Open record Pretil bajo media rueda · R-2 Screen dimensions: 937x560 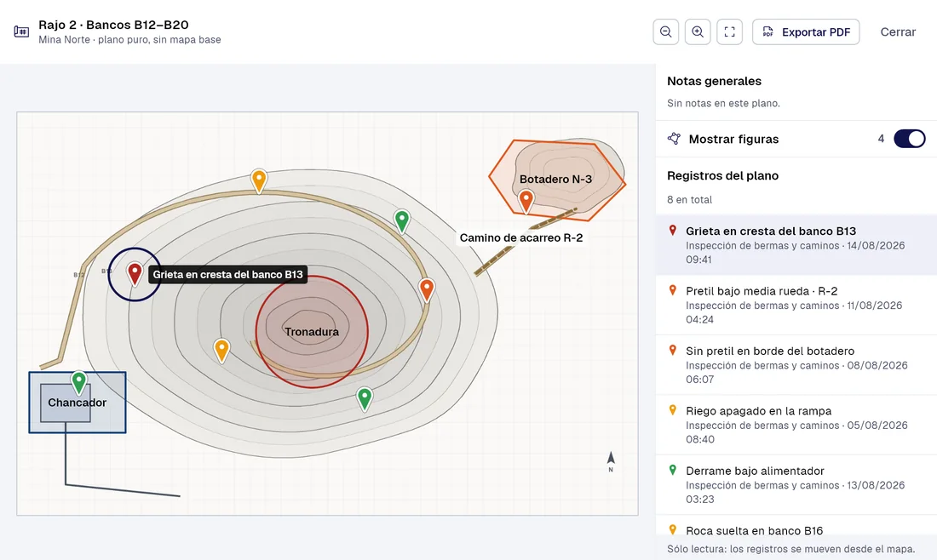pyautogui.click(x=796, y=305)
